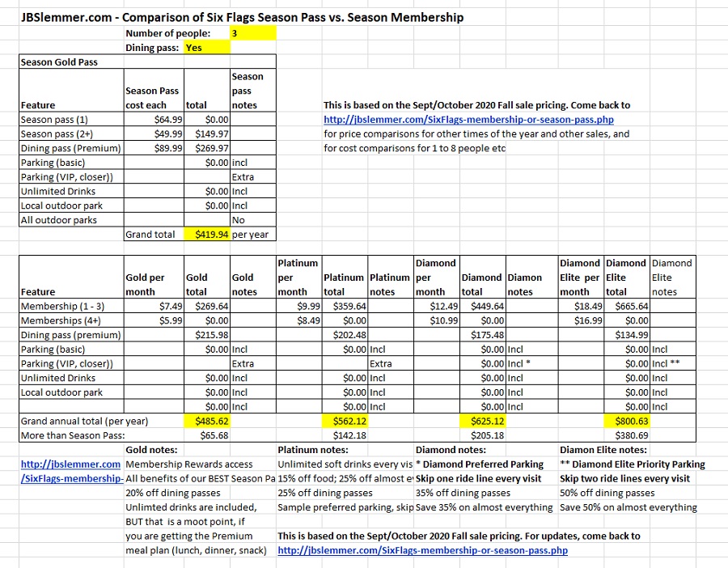Click the '20% off dining passes' note

pyautogui.click(x=173, y=493)
